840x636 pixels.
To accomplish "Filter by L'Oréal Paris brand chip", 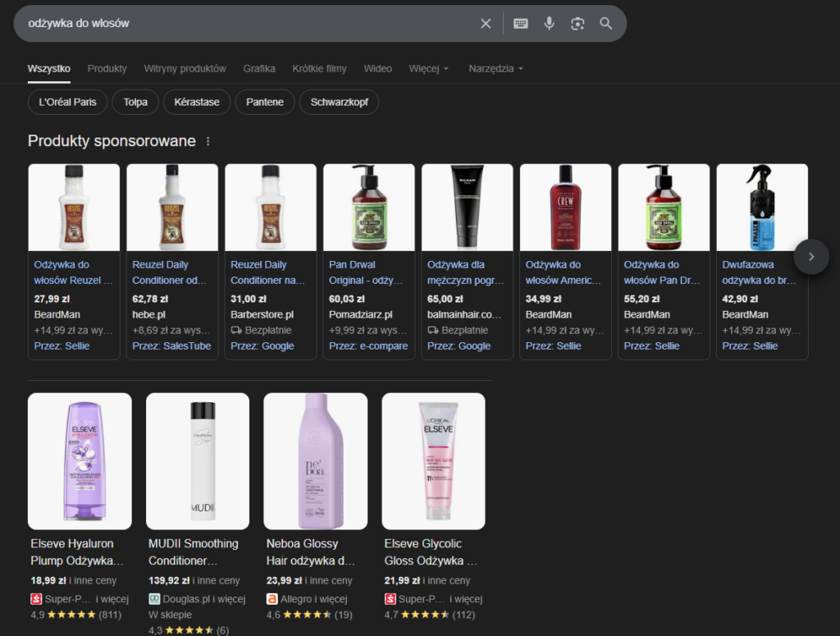I will click(x=67, y=102).
